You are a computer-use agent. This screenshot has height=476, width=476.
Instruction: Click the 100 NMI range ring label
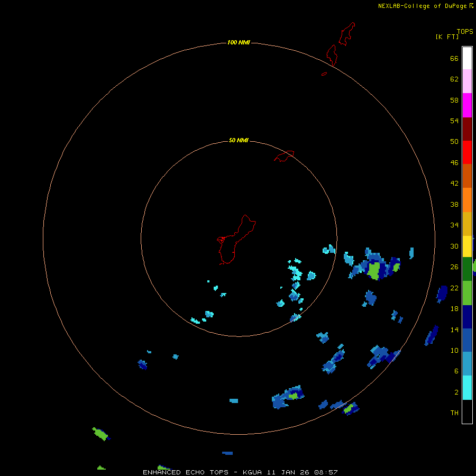click(239, 42)
